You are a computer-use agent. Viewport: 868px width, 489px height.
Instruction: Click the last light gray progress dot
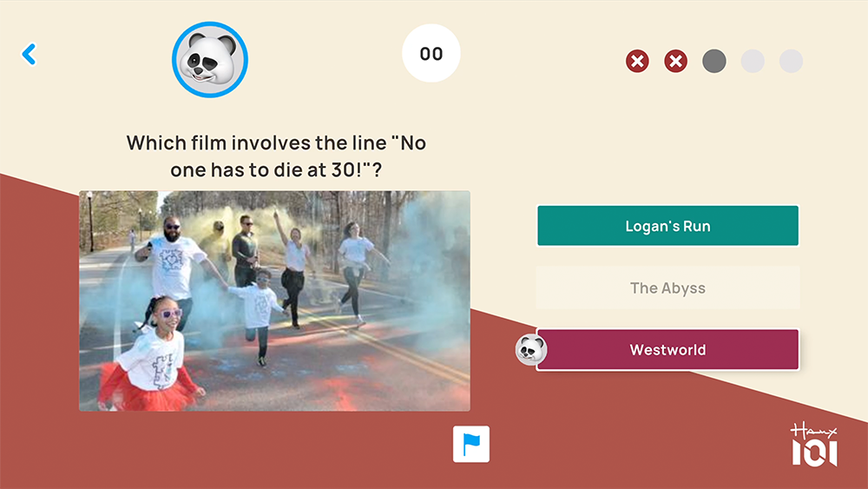(791, 61)
